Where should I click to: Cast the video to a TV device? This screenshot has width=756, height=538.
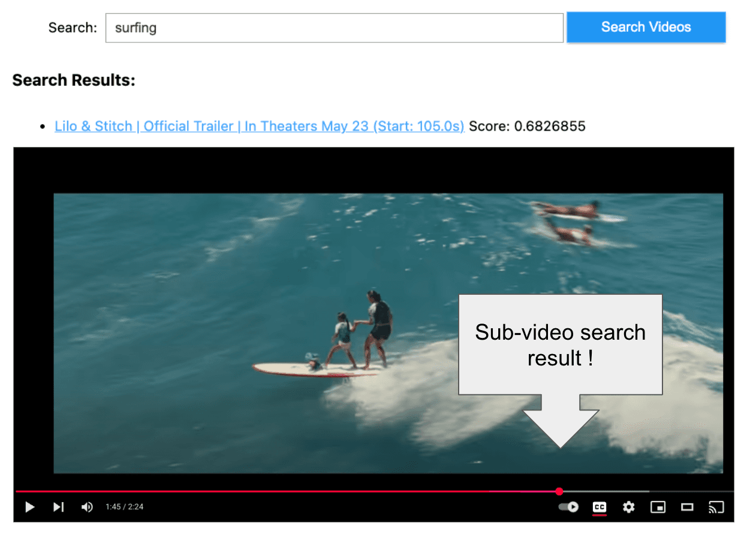click(x=716, y=507)
